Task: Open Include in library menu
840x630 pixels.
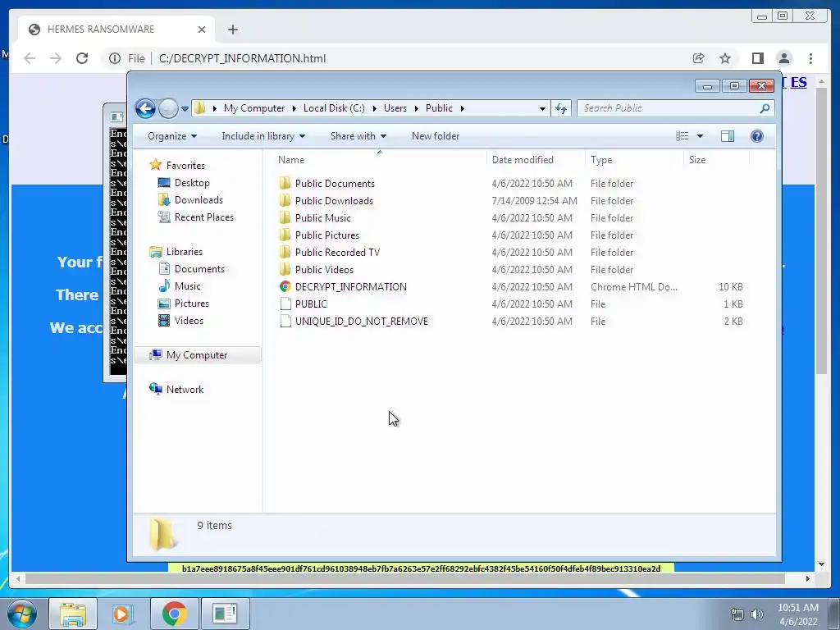Action: 263,136
